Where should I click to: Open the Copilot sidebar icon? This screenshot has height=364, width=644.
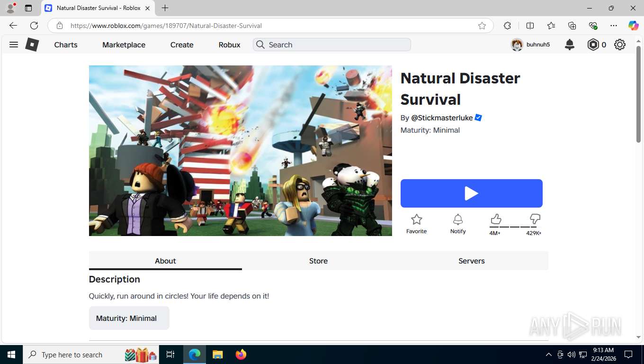click(x=633, y=26)
